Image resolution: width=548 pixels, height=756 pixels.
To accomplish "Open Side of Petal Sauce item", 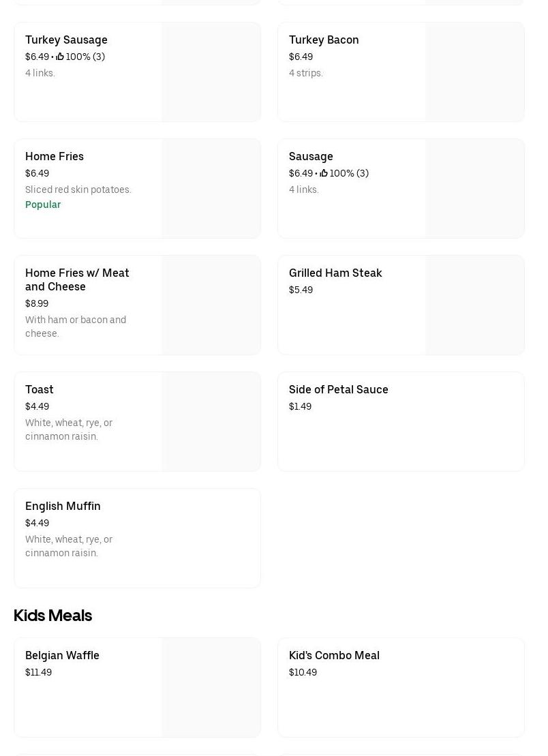I will point(339,389).
